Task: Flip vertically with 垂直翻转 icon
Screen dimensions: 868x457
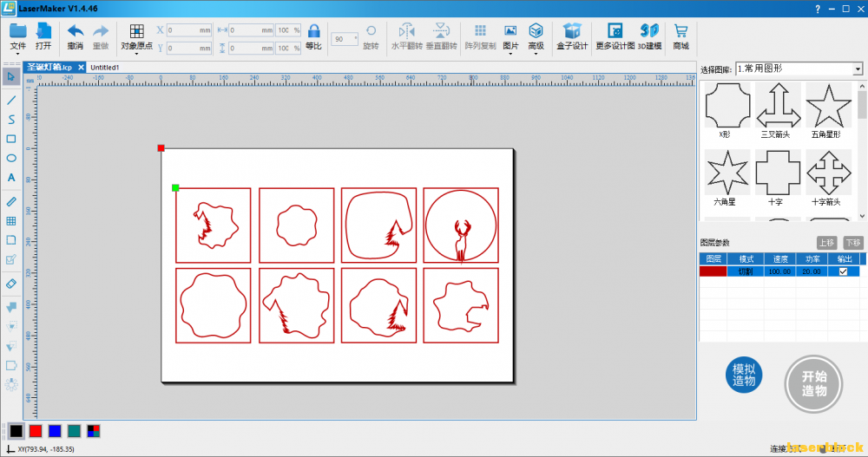Action: click(x=441, y=31)
